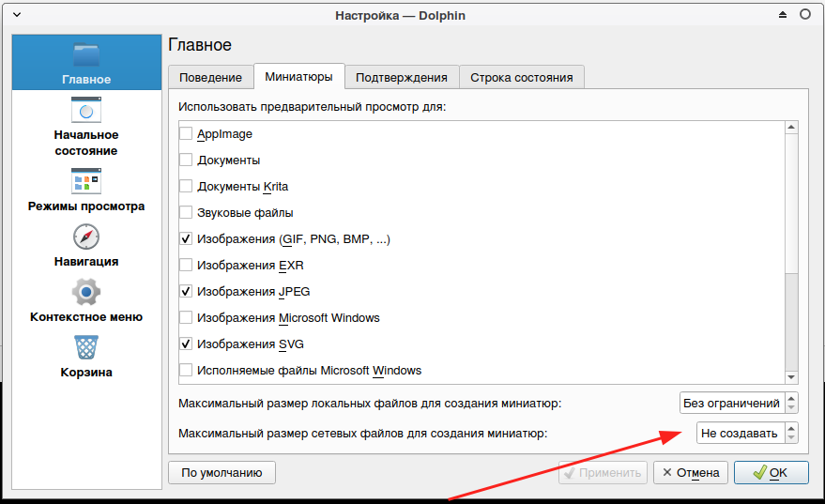The height and width of the screenshot is (504, 825).
Task: Enable previews for Звуковые файлы
Action: click(186, 213)
